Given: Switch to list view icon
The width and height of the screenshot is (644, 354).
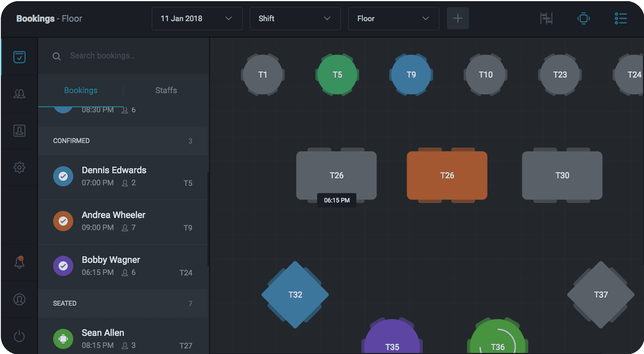Looking at the screenshot, I should pyautogui.click(x=620, y=18).
